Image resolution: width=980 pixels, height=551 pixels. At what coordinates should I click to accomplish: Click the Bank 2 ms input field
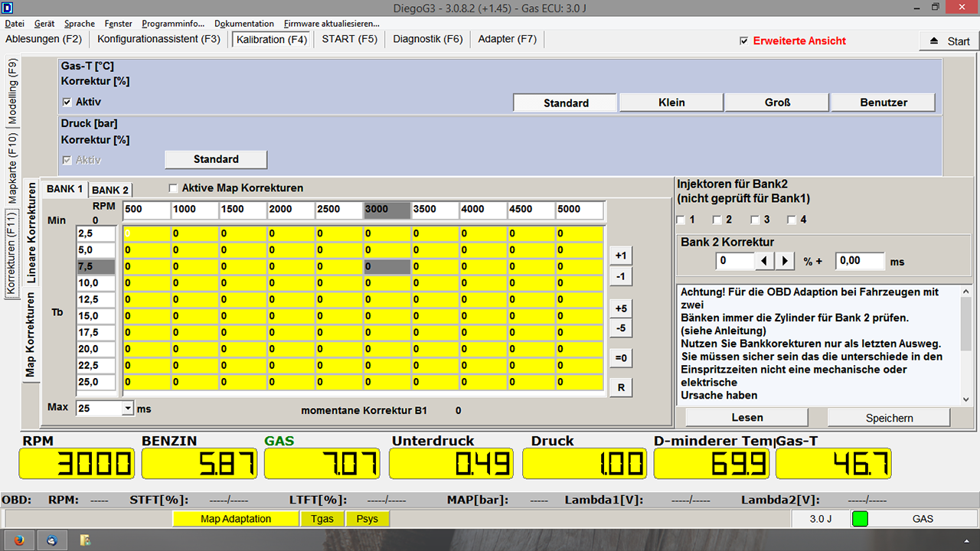point(859,261)
